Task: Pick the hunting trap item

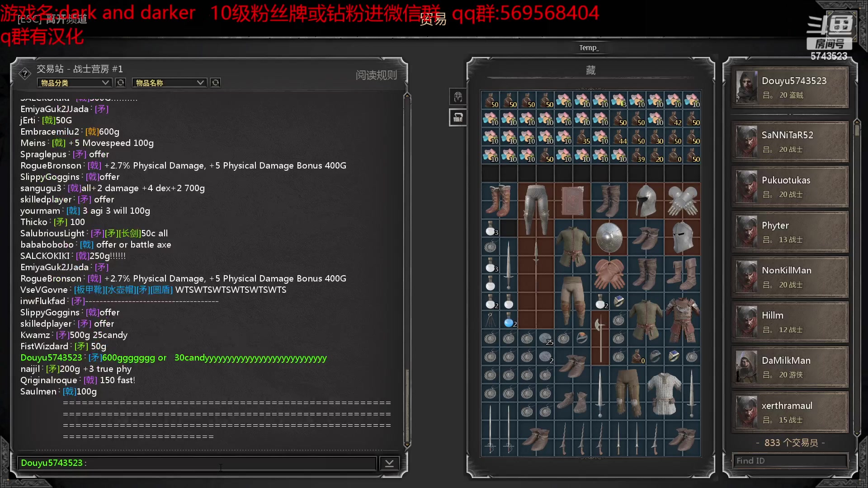Action: pyautogui.click(x=490, y=320)
